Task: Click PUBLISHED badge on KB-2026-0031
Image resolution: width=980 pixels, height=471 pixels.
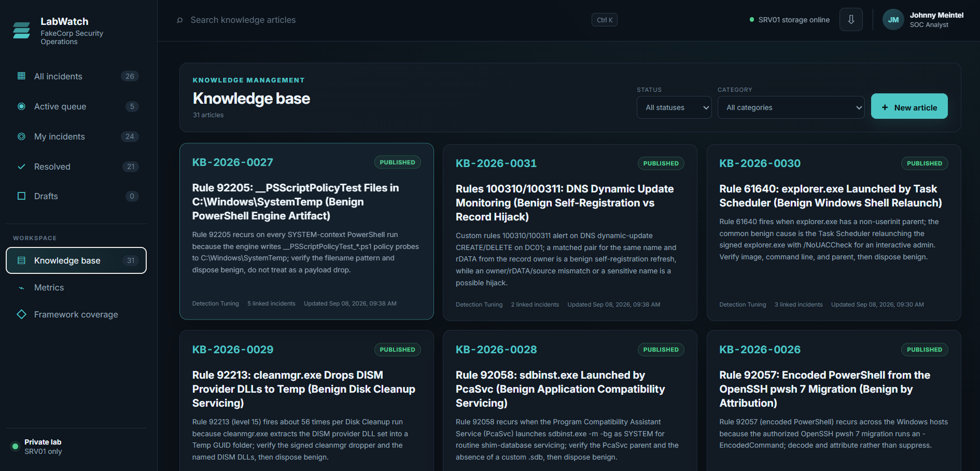Action: (x=661, y=163)
